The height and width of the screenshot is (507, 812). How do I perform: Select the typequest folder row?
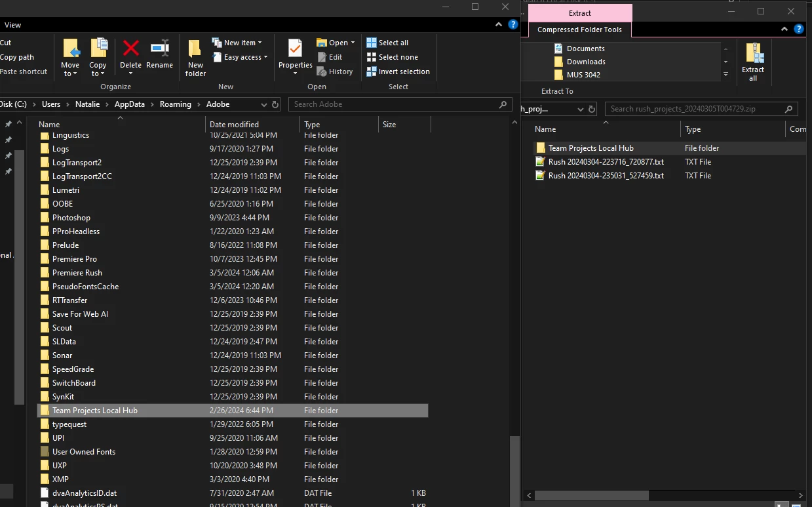click(233, 424)
